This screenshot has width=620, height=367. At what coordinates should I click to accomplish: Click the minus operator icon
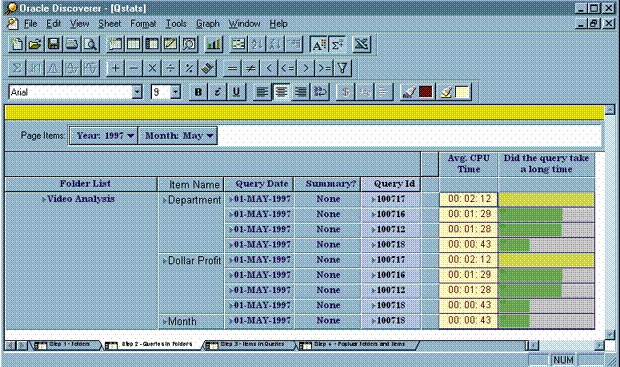tap(133, 68)
